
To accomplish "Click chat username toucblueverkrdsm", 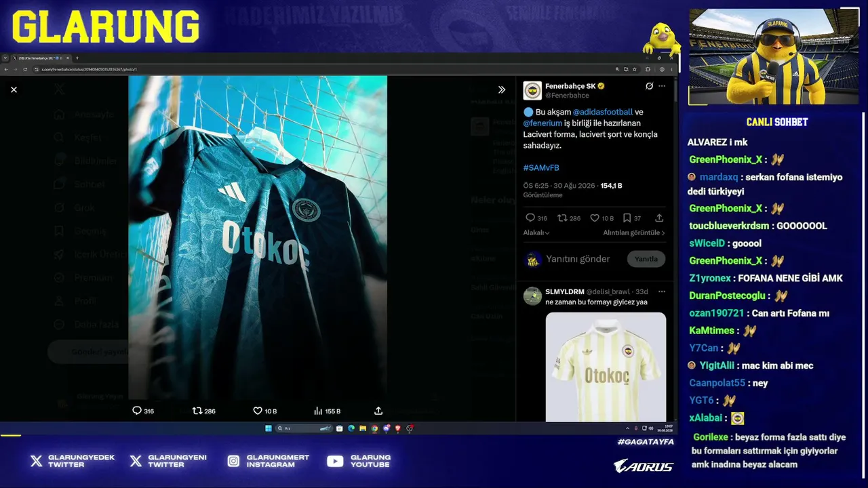I will pyautogui.click(x=729, y=226).
